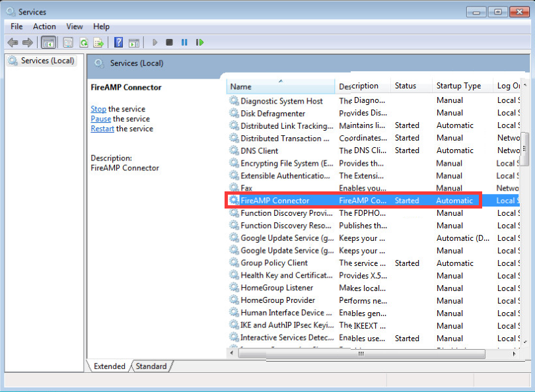The width and height of the screenshot is (535, 392).
Task: Click the Stop the service link
Action: coord(98,109)
